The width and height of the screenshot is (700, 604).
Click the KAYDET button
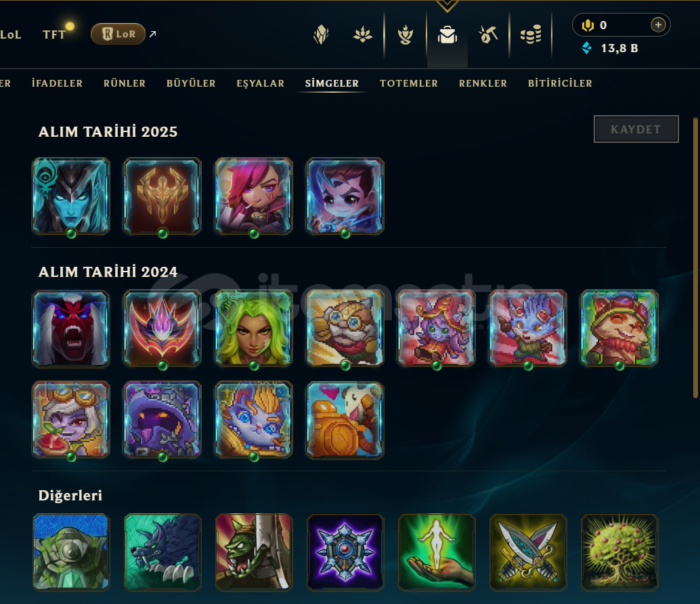tap(636, 129)
